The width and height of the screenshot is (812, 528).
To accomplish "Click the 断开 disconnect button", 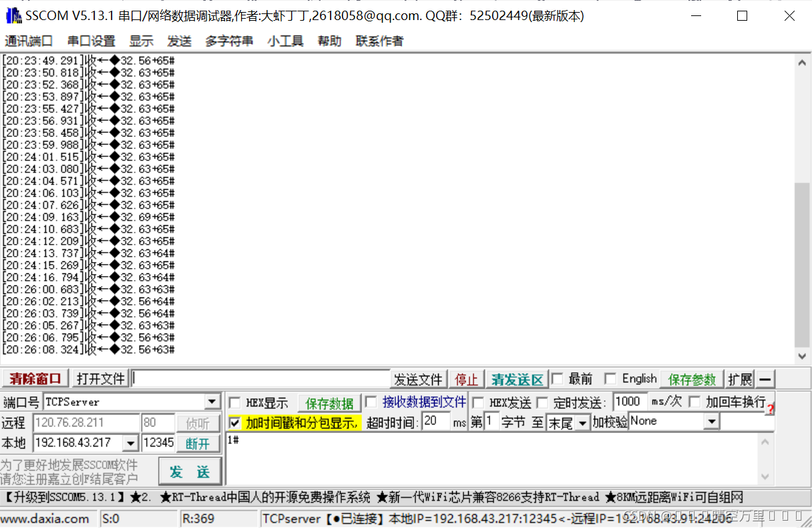I will (198, 444).
